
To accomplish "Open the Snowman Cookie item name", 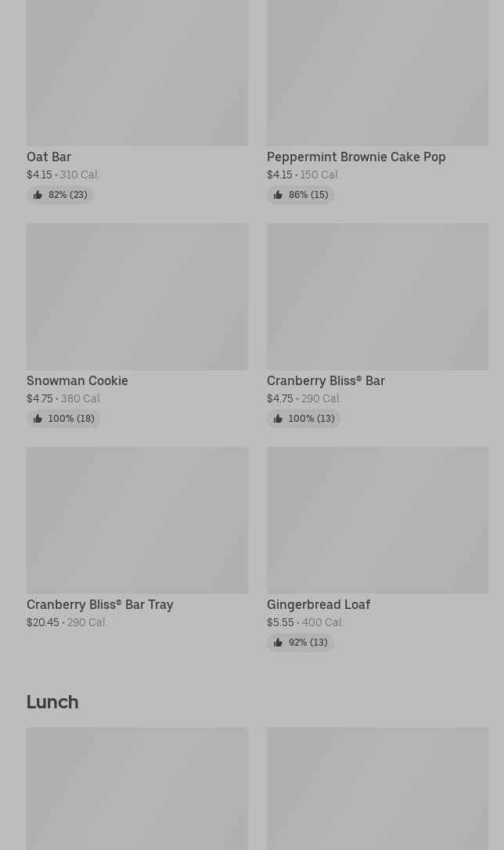I will tap(77, 380).
